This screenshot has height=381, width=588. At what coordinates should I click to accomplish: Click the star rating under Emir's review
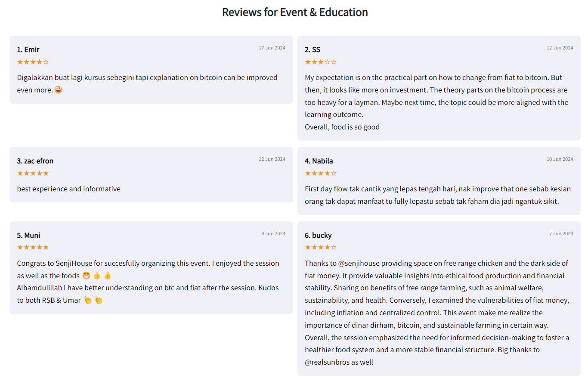[x=33, y=62]
